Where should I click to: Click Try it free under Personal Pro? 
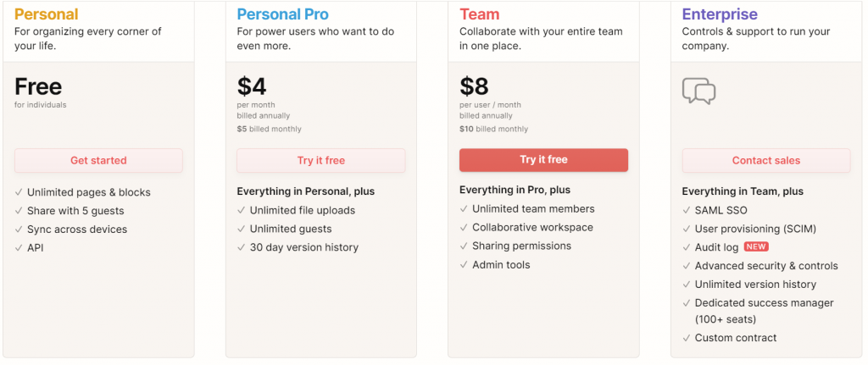tap(320, 160)
